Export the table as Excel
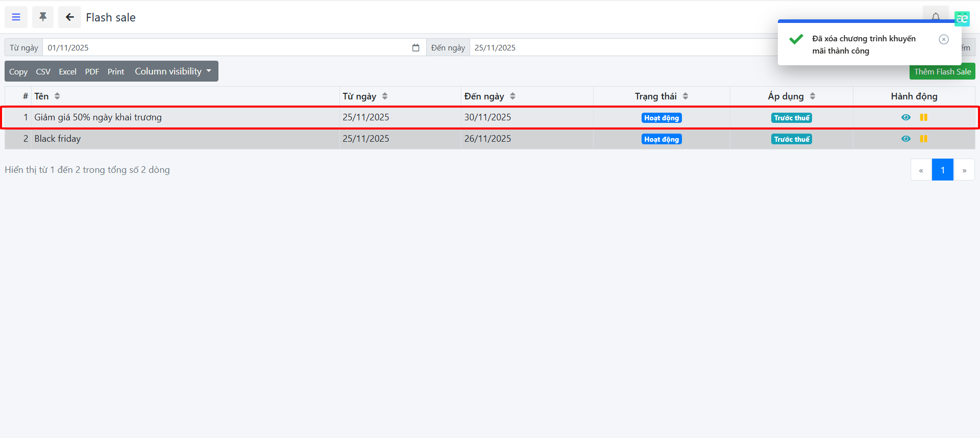Screen dimensions: 980x438 pos(67,71)
